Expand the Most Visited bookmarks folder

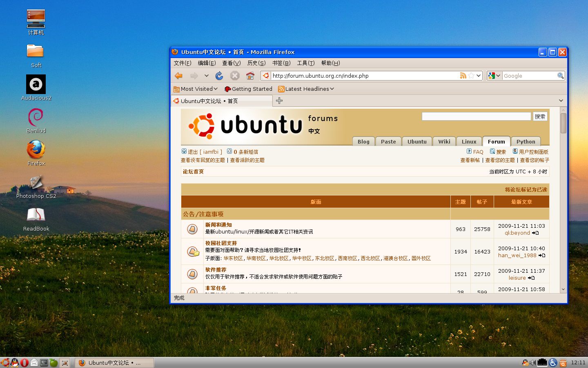coord(196,89)
